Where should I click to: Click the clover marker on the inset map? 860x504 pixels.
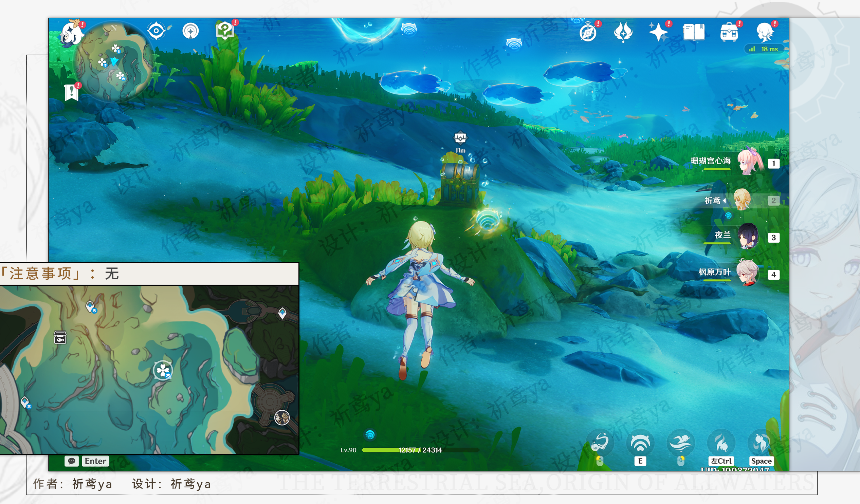point(163,370)
